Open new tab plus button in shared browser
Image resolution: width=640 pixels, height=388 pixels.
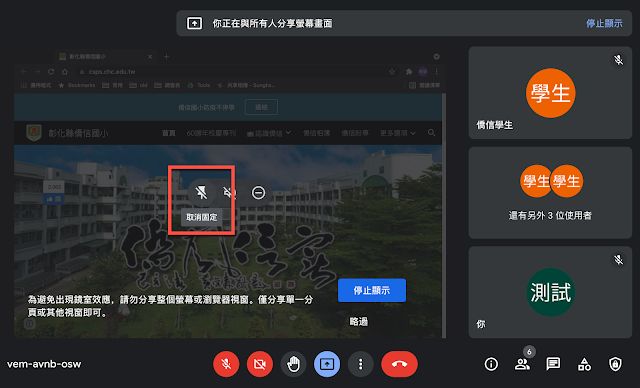tap(166, 57)
